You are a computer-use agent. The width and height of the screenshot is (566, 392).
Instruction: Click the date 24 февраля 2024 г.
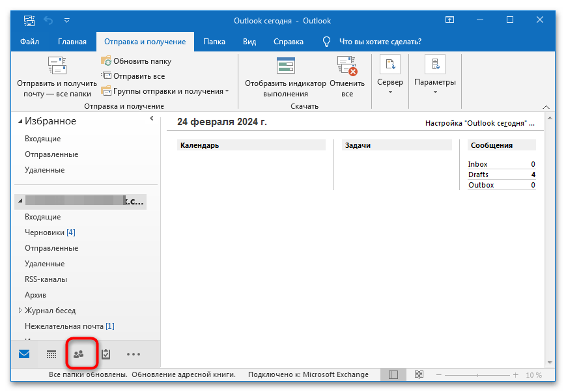click(x=222, y=122)
